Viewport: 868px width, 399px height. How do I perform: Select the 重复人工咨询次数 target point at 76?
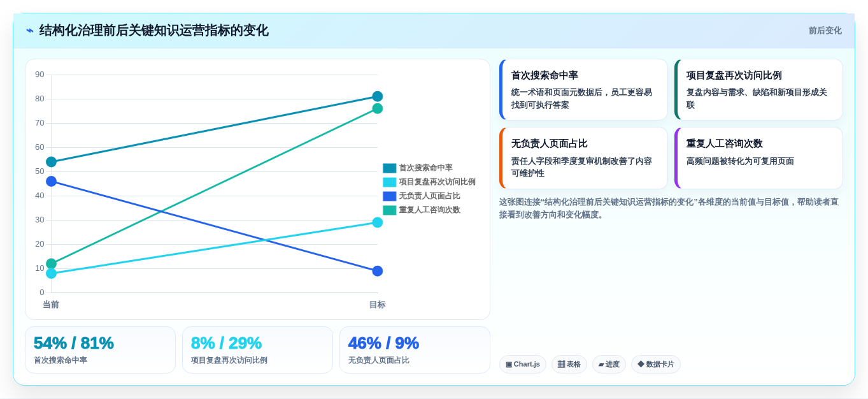pyautogui.click(x=378, y=108)
